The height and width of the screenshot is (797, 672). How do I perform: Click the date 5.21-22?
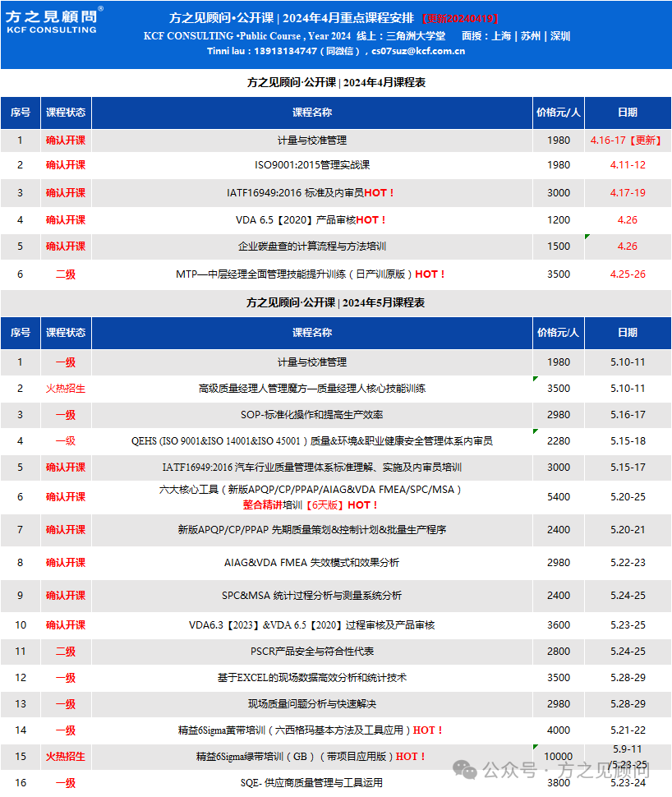pyautogui.click(x=628, y=730)
